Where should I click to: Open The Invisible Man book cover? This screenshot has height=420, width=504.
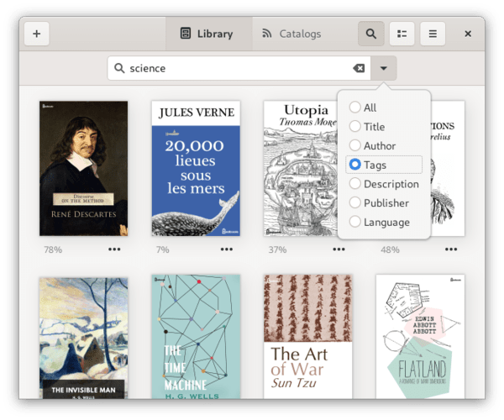(83, 339)
